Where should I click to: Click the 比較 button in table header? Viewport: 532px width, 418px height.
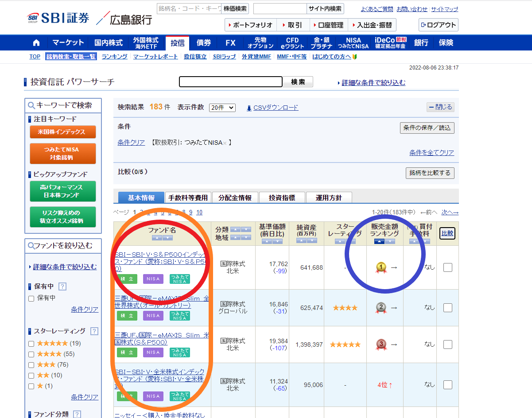[447, 233]
